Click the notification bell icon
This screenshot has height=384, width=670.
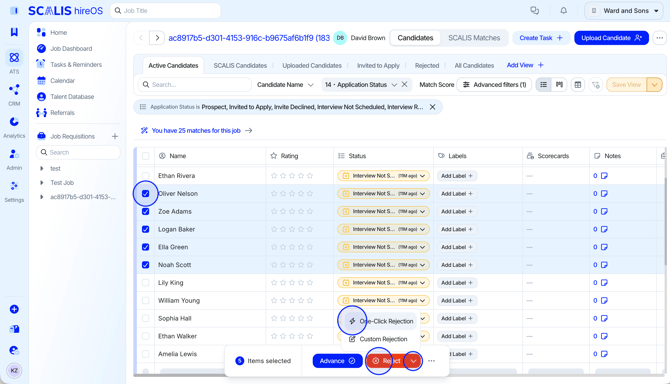coord(564,11)
